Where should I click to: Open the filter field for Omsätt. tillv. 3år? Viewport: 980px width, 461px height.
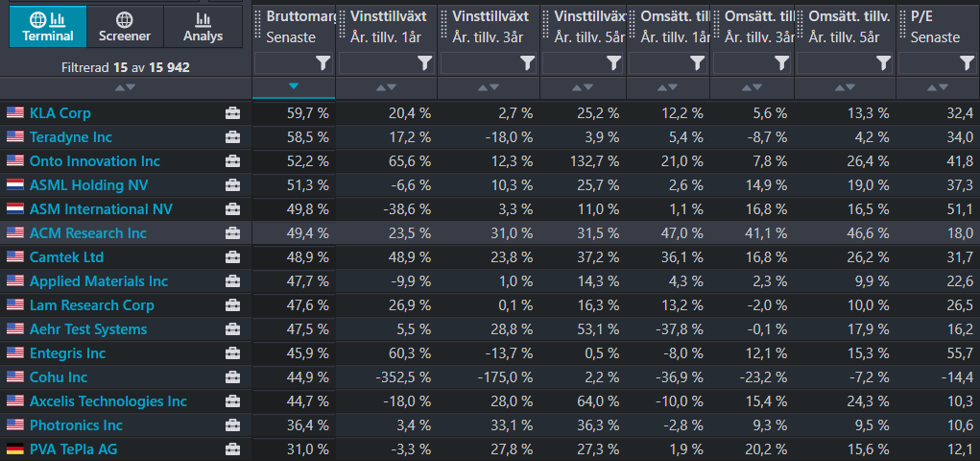(752, 62)
